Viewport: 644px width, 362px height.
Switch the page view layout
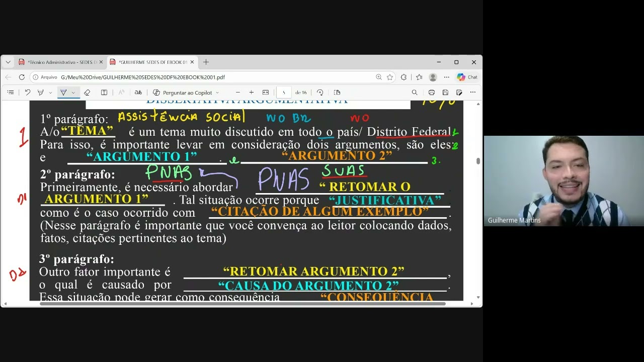(x=337, y=93)
